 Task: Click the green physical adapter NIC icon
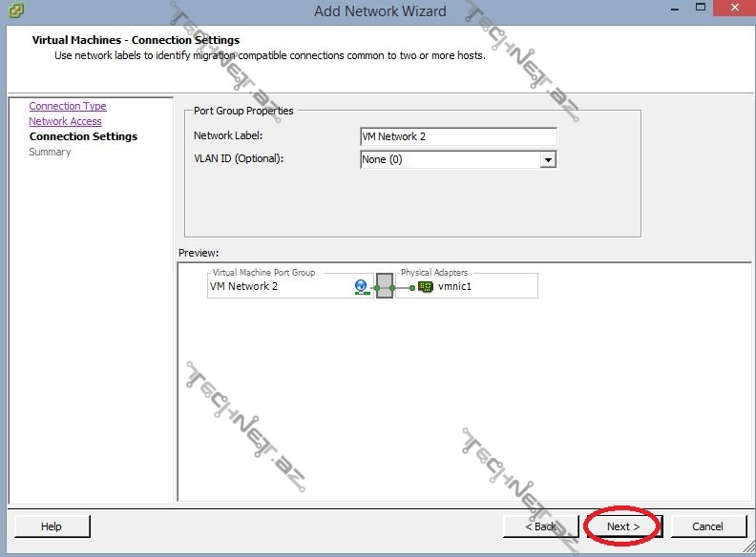[x=426, y=286]
